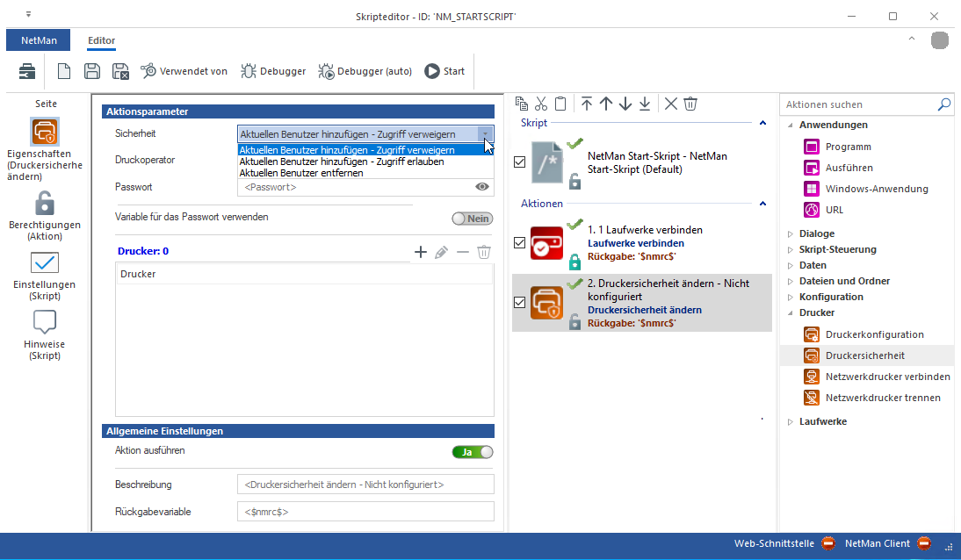Image resolution: width=961 pixels, height=560 pixels.
Task: Select Netzwerkdrucker verbinden action
Action: (887, 377)
